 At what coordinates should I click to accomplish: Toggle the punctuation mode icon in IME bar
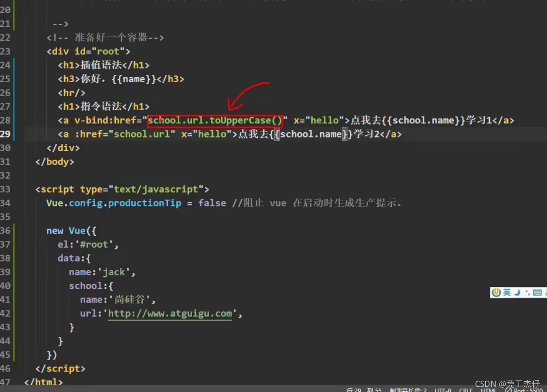pos(527,292)
